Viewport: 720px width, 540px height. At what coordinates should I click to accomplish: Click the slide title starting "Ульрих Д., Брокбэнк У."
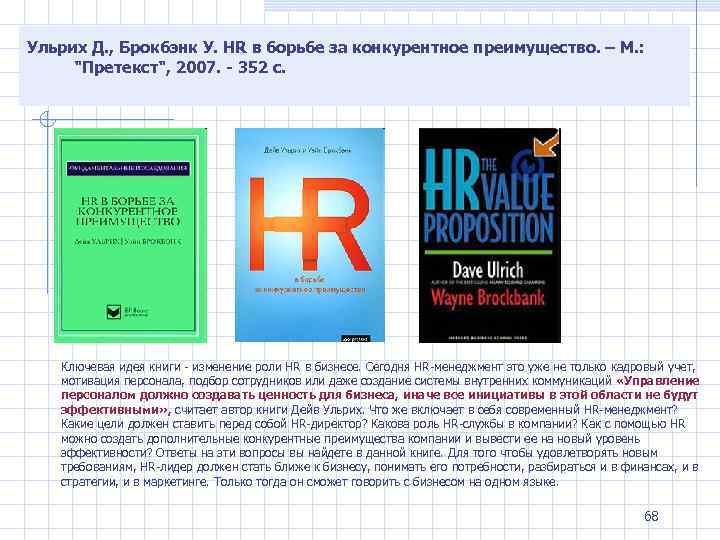pyautogui.click(x=336, y=57)
